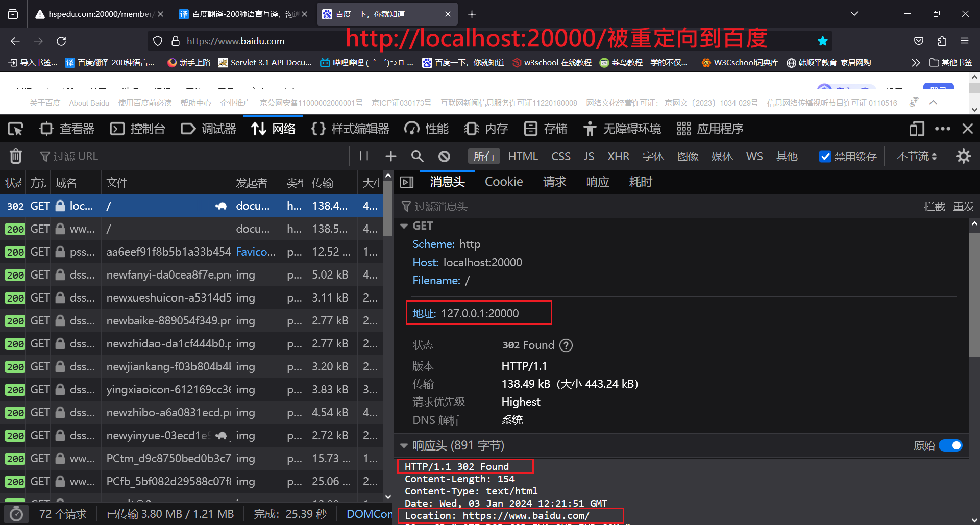Switch to the Console (控制台) tab
The height and width of the screenshot is (525, 980).
(138, 129)
